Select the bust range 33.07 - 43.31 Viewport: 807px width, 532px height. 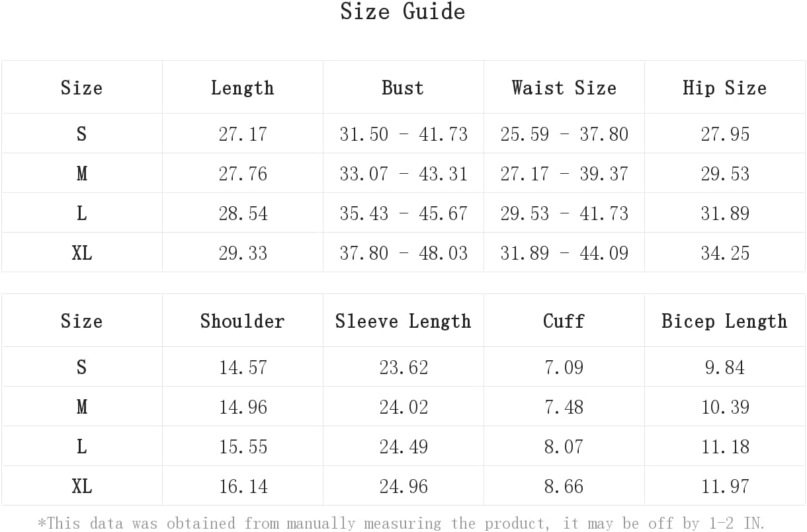(x=403, y=174)
